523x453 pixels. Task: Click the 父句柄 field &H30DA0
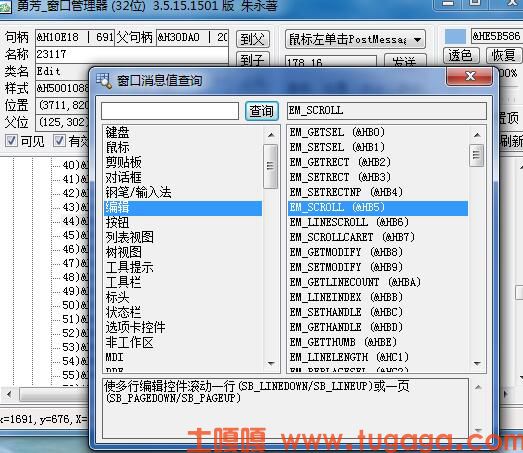pyautogui.click(x=192, y=37)
